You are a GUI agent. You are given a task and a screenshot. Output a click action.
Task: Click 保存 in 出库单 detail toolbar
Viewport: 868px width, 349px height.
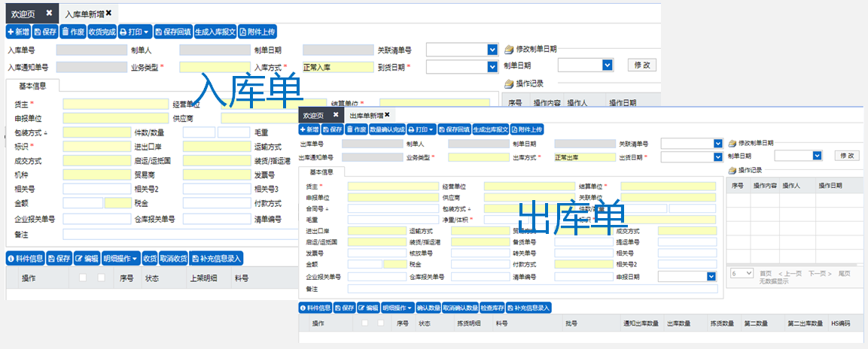click(344, 308)
